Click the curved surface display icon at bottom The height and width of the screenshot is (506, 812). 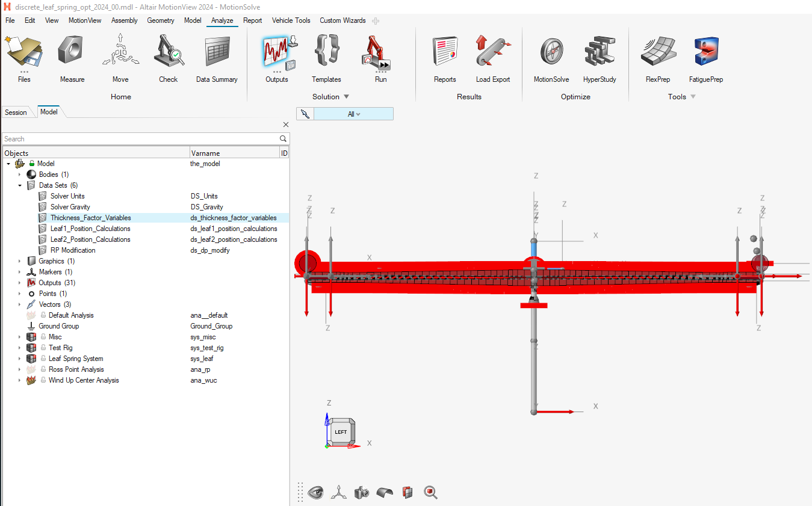[385, 492]
